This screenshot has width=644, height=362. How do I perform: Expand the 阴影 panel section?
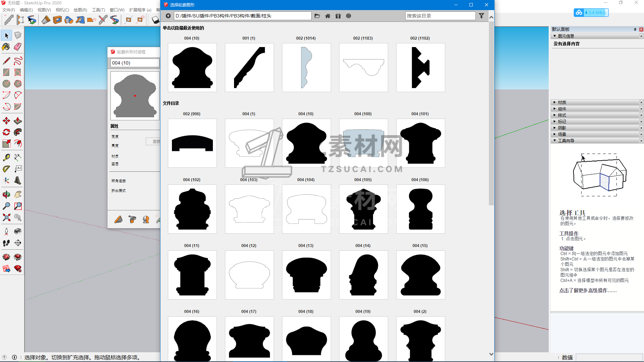[x=562, y=128]
